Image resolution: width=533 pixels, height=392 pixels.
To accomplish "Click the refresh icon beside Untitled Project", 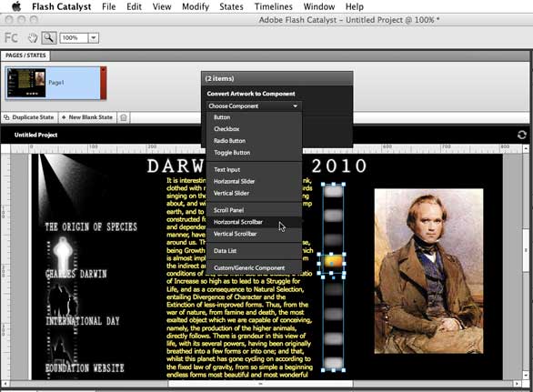I will click(522, 135).
